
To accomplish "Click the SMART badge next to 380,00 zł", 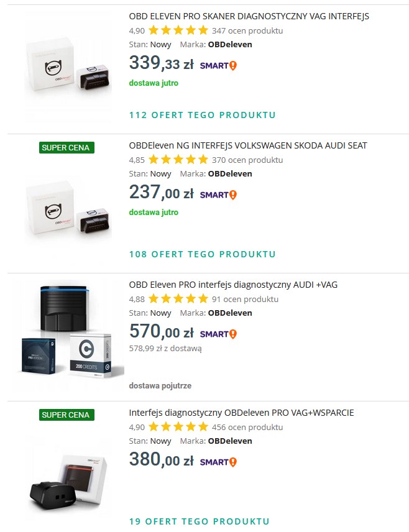I will point(218,462).
